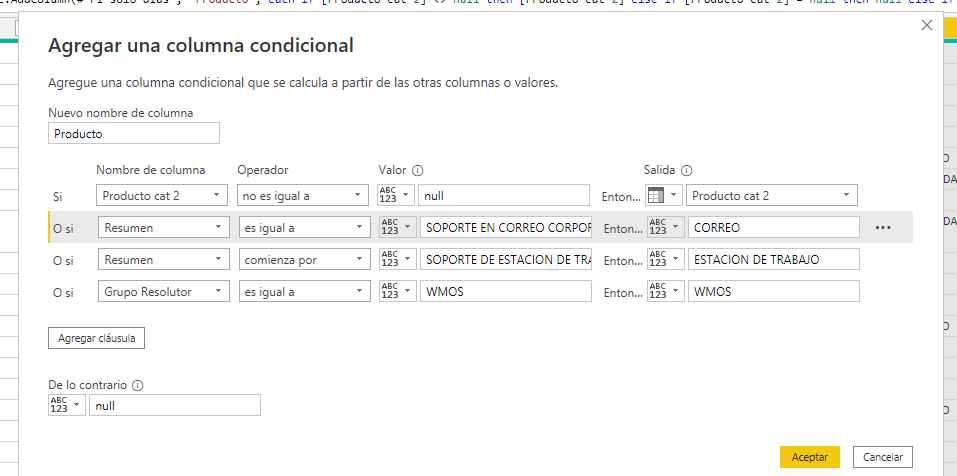Edit the SOPORTE DE ESTACION DE TRA value field
The width and height of the screenshot is (957, 476).
(505, 259)
